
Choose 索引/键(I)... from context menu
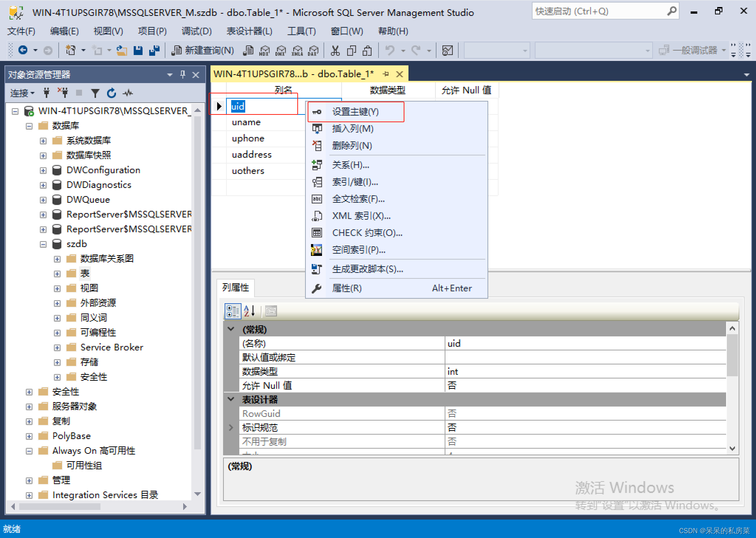(x=397, y=182)
